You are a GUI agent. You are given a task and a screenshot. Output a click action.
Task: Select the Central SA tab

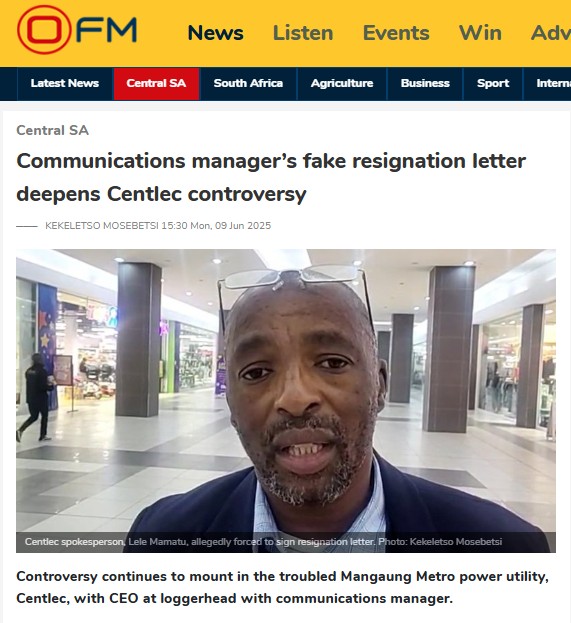pos(156,83)
